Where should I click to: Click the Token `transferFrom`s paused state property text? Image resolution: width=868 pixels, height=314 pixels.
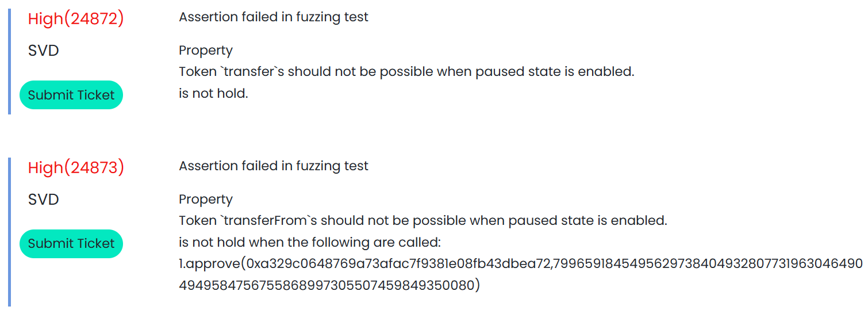tap(423, 221)
